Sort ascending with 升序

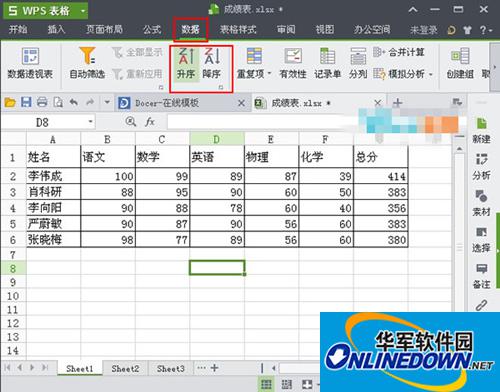[x=186, y=63]
